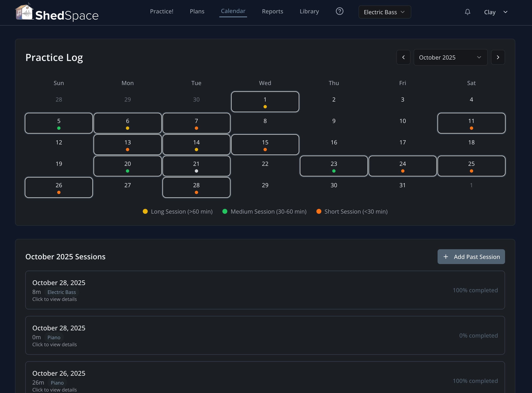Click Add Past Session button
This screenshot has height=393, width=532.
click(x=471, y=257)
